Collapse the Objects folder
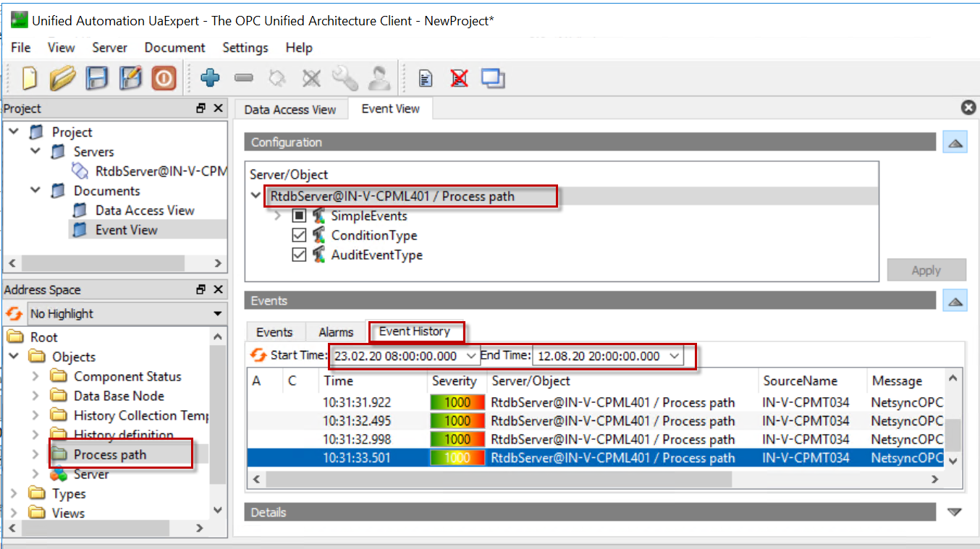 pyautogui.click(x=14, y=357)
